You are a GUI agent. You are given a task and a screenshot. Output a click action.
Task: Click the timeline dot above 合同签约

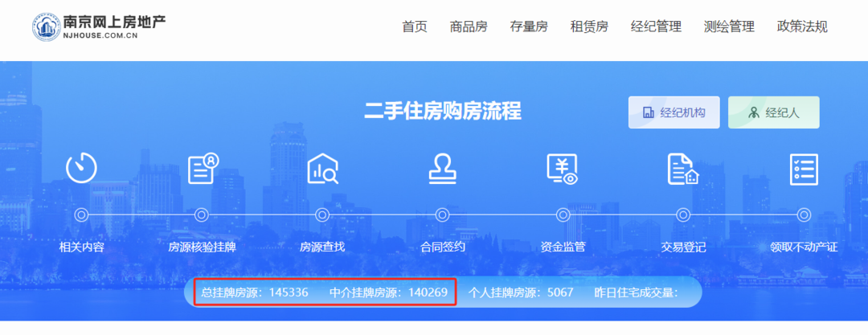tap(442, 214)
